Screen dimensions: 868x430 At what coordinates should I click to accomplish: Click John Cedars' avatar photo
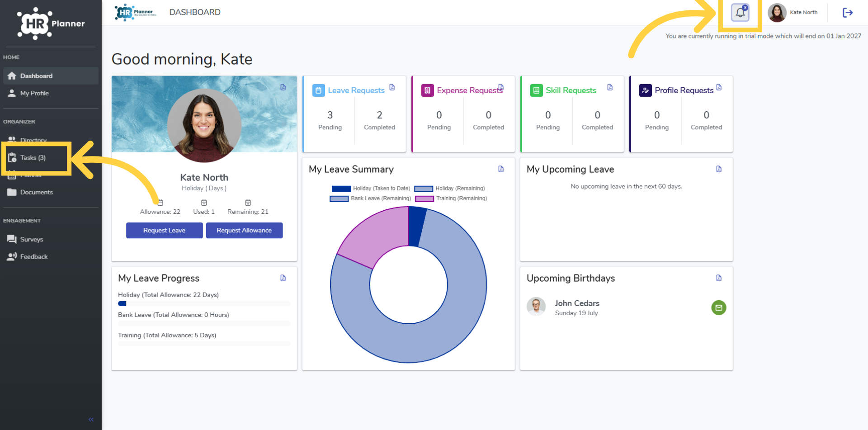tap(536, 307)
